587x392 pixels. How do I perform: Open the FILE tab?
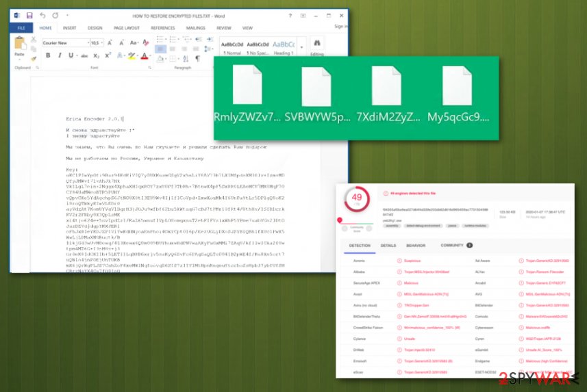[x=21, y=28]
